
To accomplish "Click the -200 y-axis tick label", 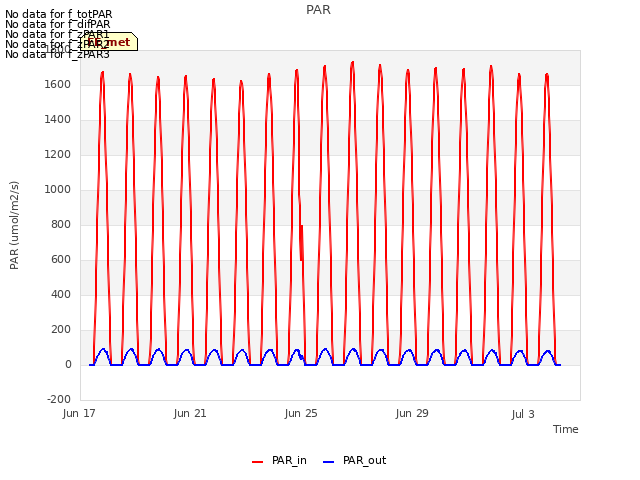I will (x=59, y=400).
